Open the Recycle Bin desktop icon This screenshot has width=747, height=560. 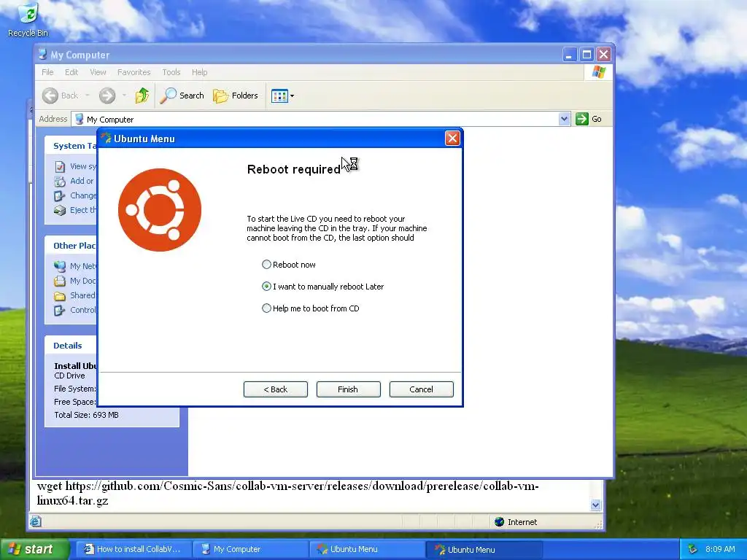coord(28,20)
